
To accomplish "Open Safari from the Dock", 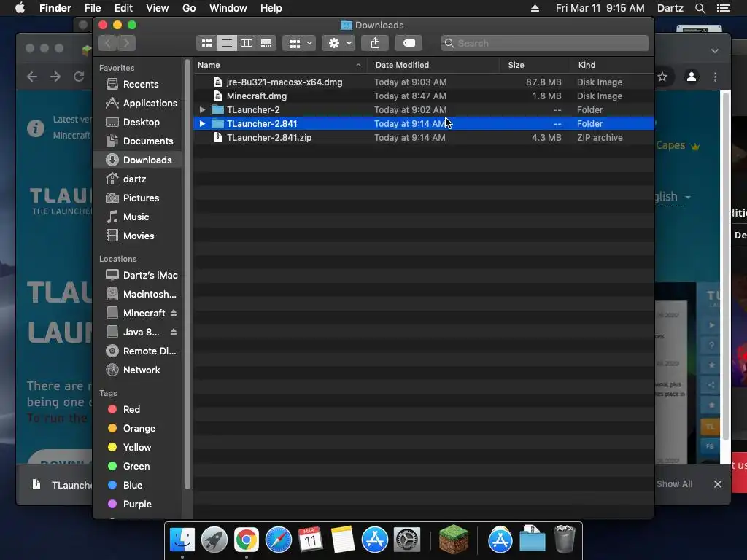I will click(x=278, y=540).
